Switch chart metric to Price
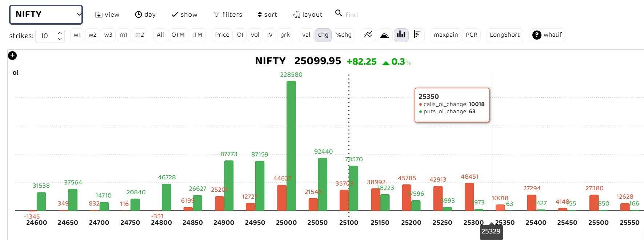The image size is (644, 240). pyautogui.click(x=222, y=35)
